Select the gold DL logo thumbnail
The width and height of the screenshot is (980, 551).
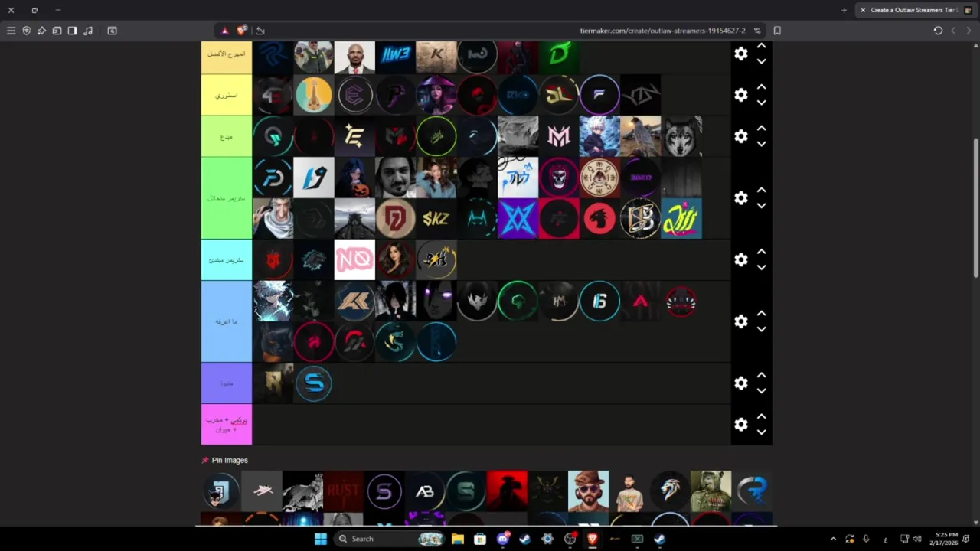tap(559, 95)
